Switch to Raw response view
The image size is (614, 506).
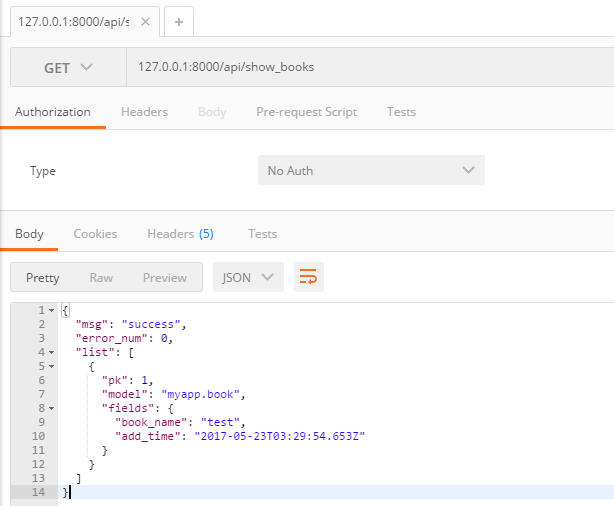(x=101, y=277)
